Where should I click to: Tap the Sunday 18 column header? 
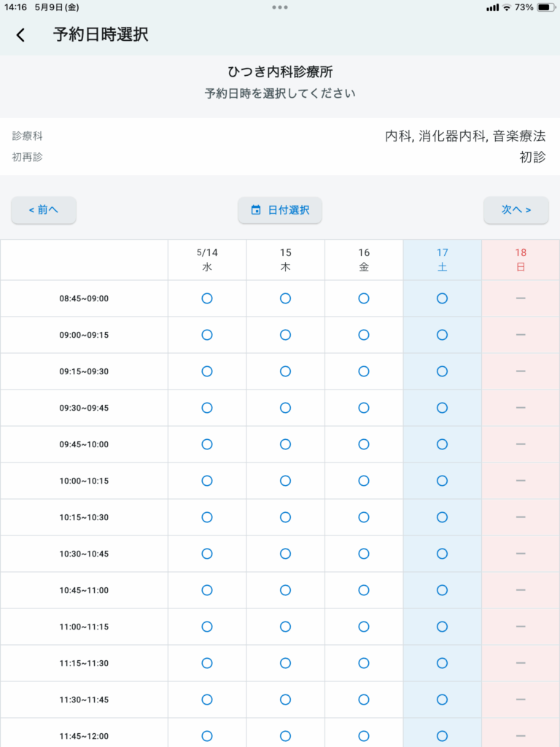point(521,260)
